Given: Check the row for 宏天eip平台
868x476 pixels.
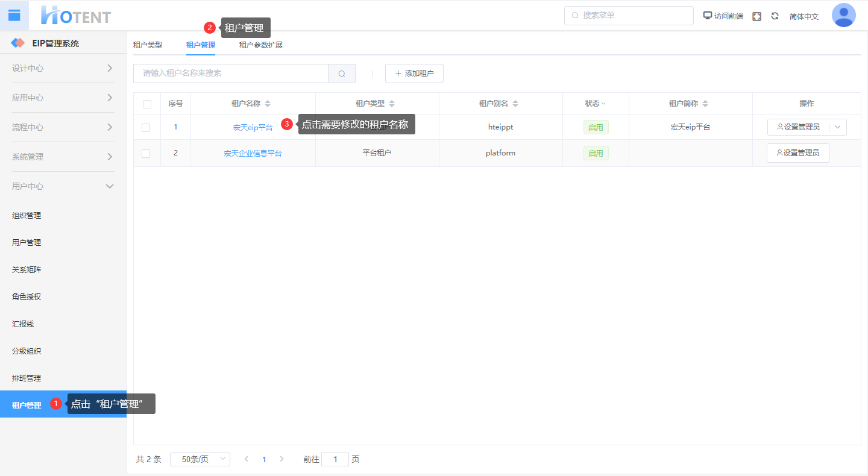Looking at the screenshot, I should click(146, 127).
